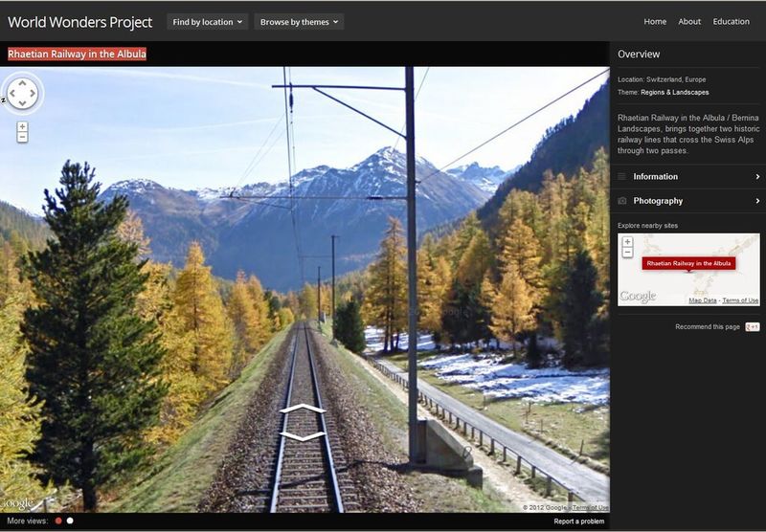Screen dimensions: 766x532
Task: Pan the street view down with the compass arrow
Action: [x=22, y=103]
